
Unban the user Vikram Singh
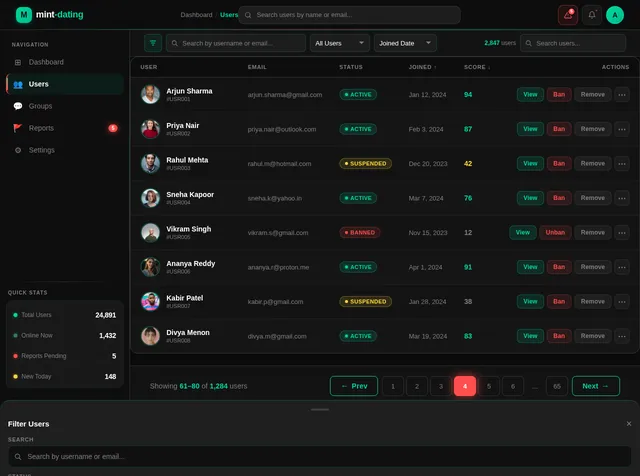tap(555, 232)
